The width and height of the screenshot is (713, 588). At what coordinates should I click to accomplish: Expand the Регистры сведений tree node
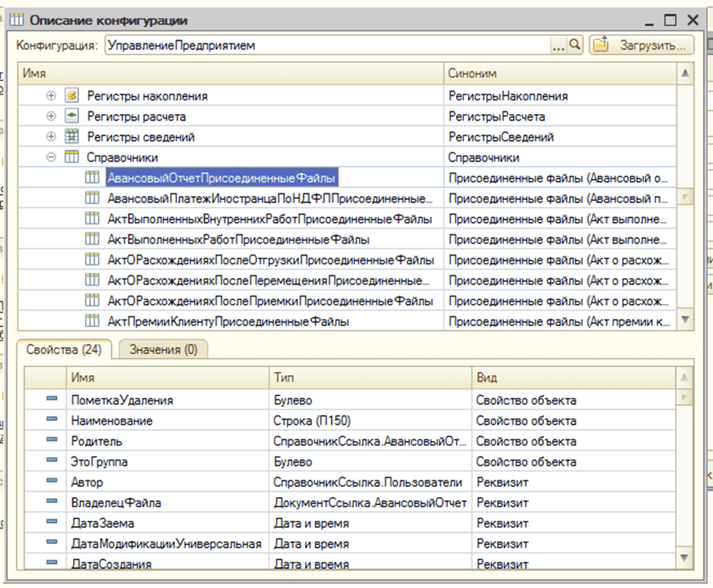click(51, 137)
